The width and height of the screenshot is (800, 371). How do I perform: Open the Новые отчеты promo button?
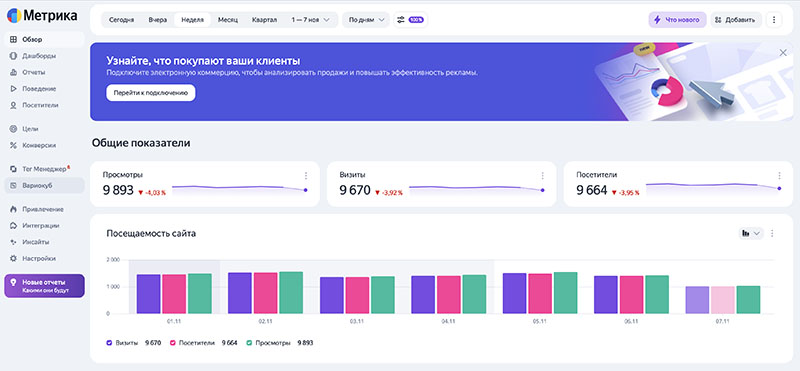tap(44, 286)
